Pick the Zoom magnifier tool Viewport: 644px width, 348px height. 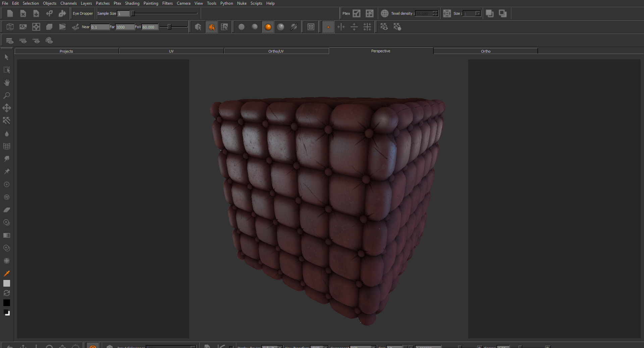pyautogui.click(x=6, y=96)
